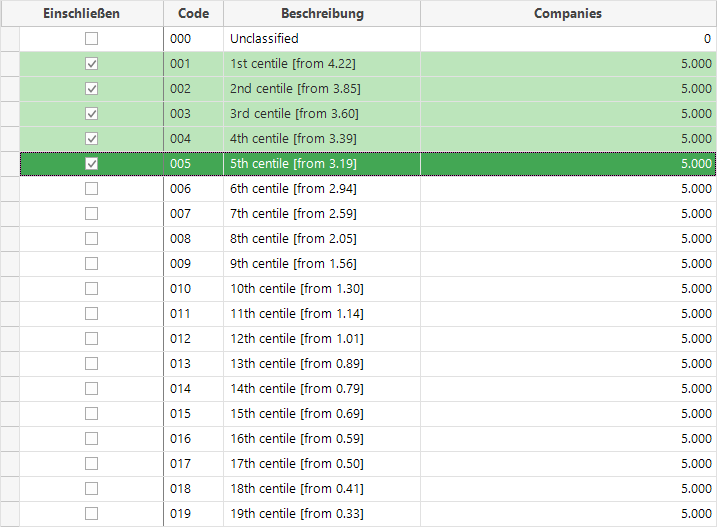The width and height of the screenshot is (717, 527).
Task: Check the 10th centile checkbox
Action: pyautogui.click(x=91, y=289)
